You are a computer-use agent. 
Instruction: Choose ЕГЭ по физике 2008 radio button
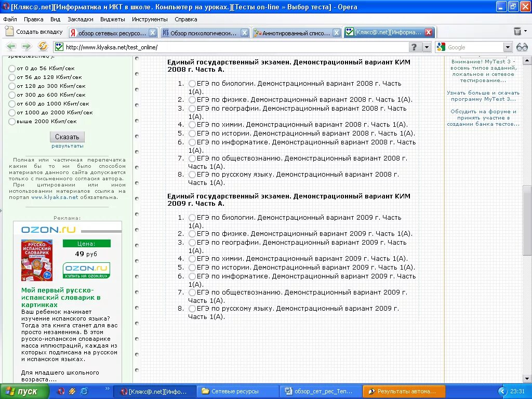192,100
